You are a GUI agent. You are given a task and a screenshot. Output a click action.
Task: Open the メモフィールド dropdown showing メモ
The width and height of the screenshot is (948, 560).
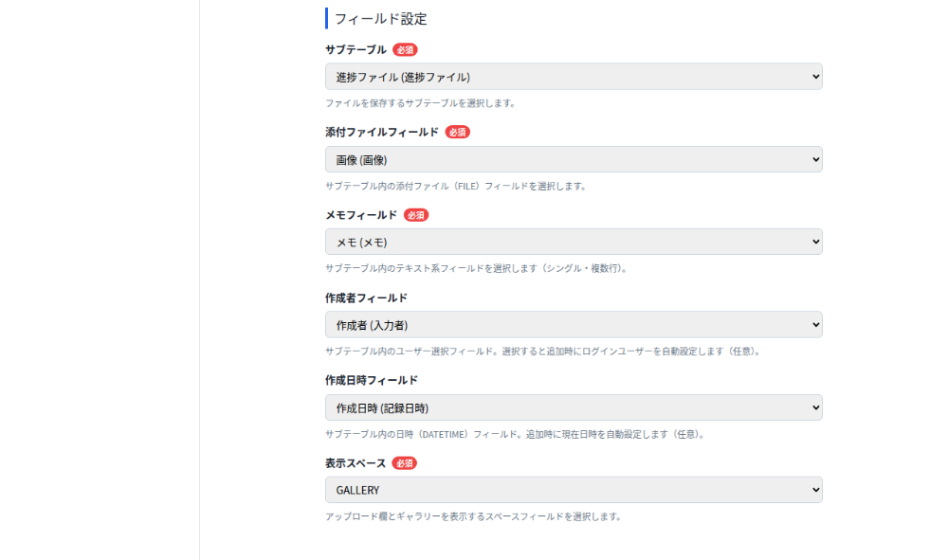click(574, 242)
